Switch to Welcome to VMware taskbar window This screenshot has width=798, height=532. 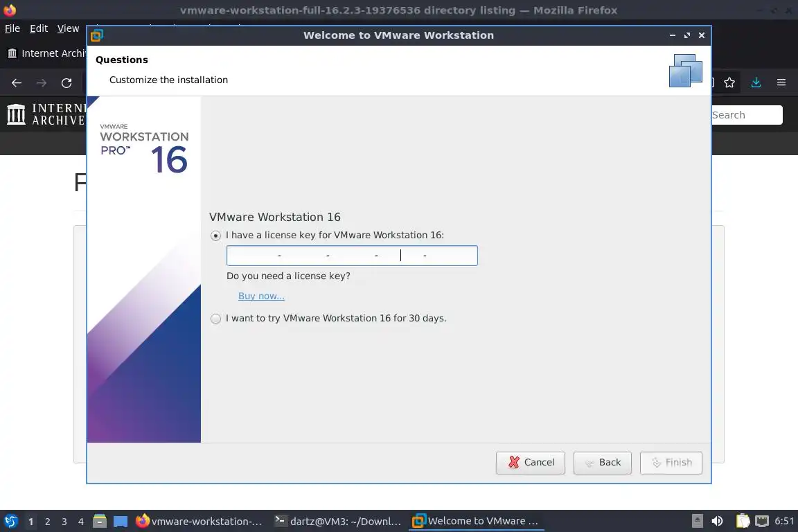[477, 522]
